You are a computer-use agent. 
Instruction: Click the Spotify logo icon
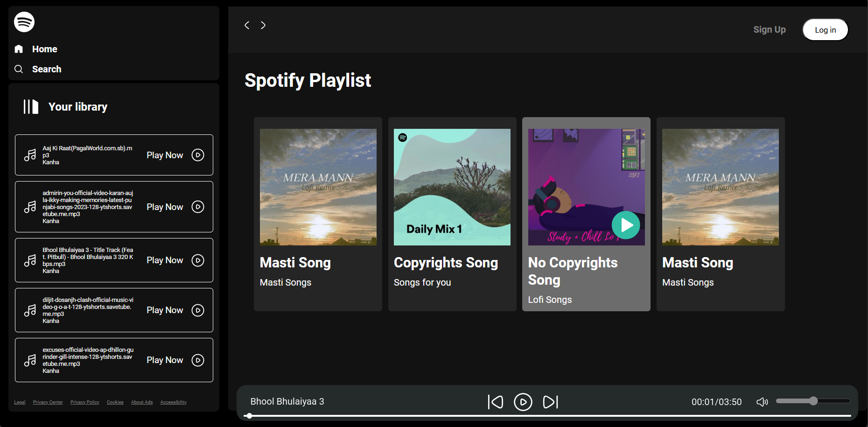(24, 22)
